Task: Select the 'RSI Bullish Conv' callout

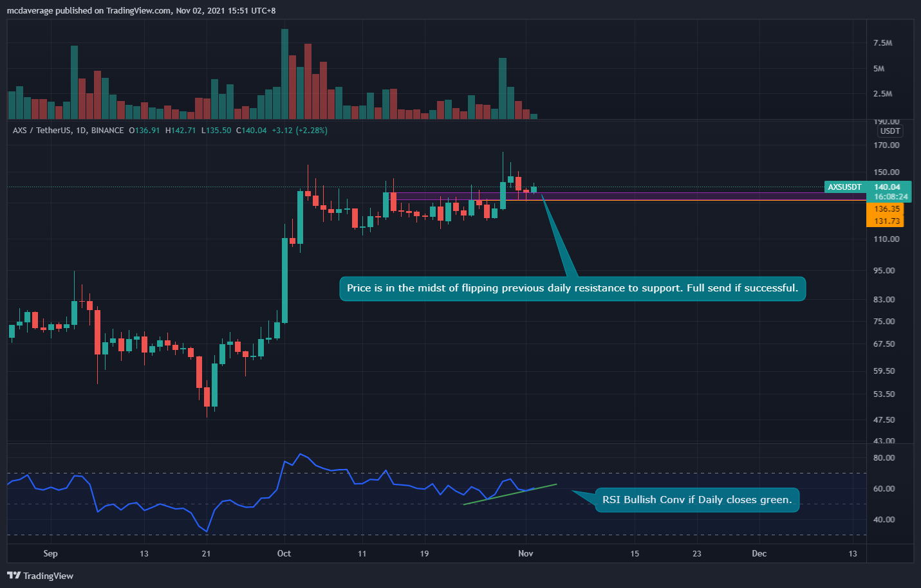Action: pos(697,500)
